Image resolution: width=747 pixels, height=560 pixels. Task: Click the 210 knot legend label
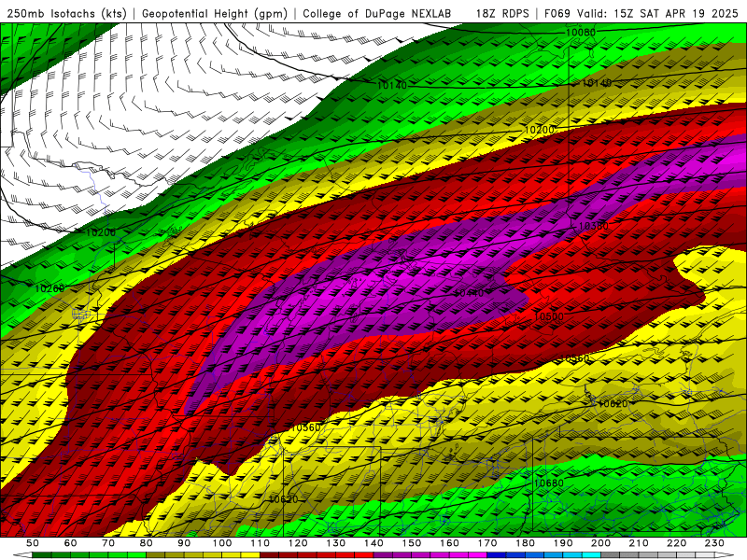(x=639, y=543)
